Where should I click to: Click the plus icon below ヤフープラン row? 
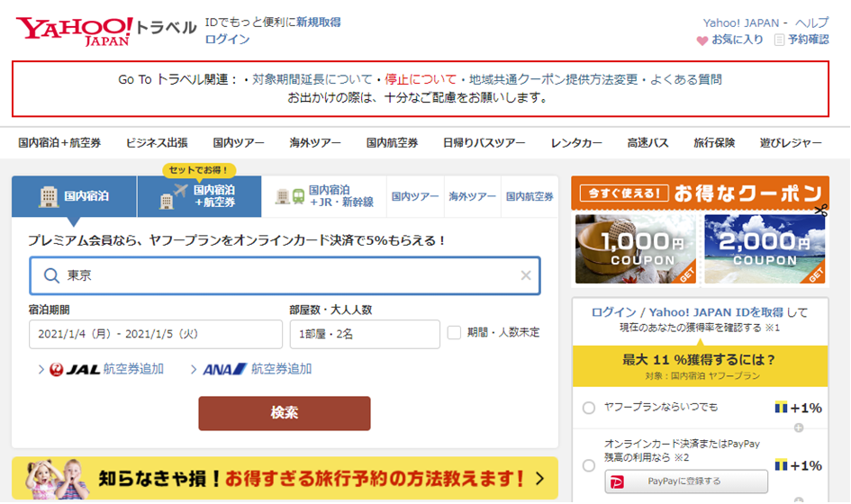click(x=799, y=428)
